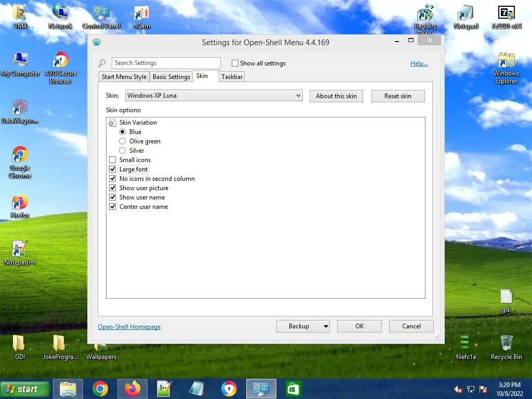Switch to the Basic Settings tab
The width and height of the screenshot is (532, 399).
coord(171,77)
